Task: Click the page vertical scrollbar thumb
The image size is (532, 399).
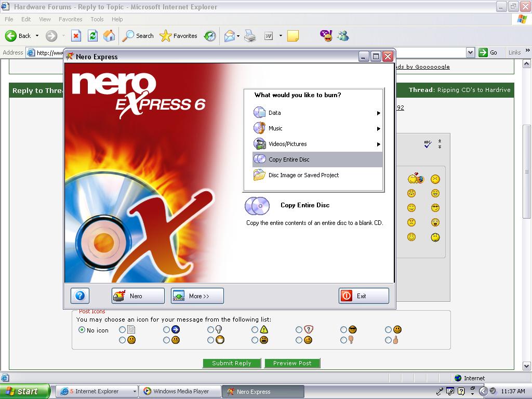Action: [527, 172]
